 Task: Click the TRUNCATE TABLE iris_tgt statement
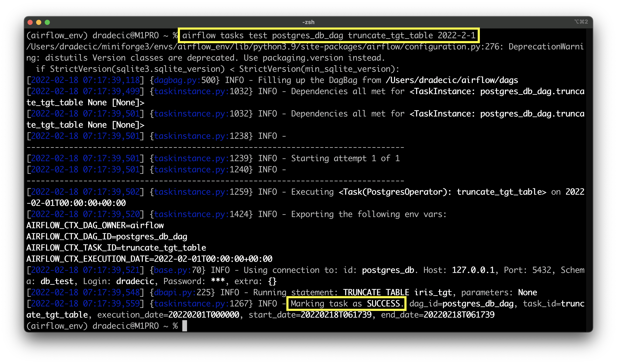pos(397,292)
